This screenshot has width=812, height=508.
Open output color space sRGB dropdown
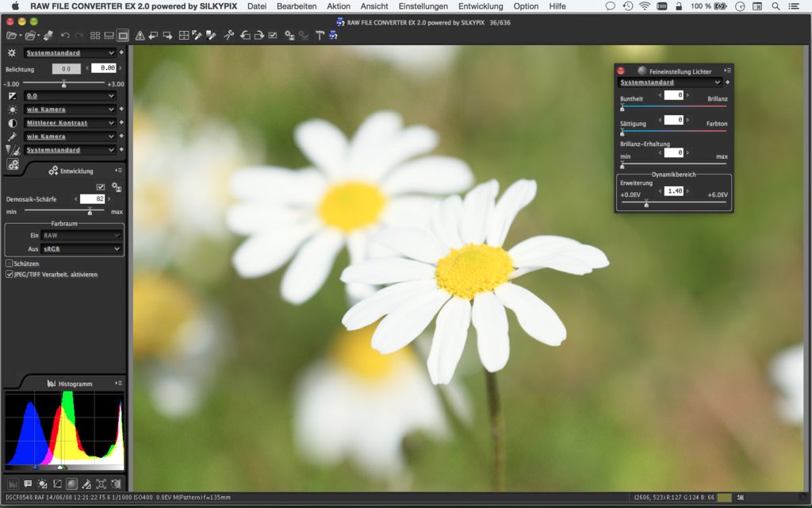82,248
